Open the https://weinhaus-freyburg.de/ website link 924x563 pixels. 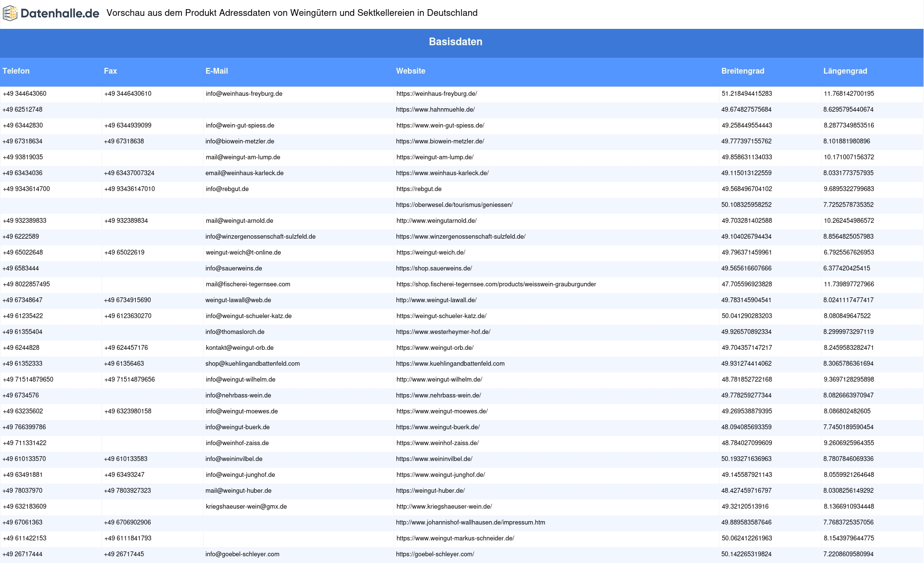point(436,94)
